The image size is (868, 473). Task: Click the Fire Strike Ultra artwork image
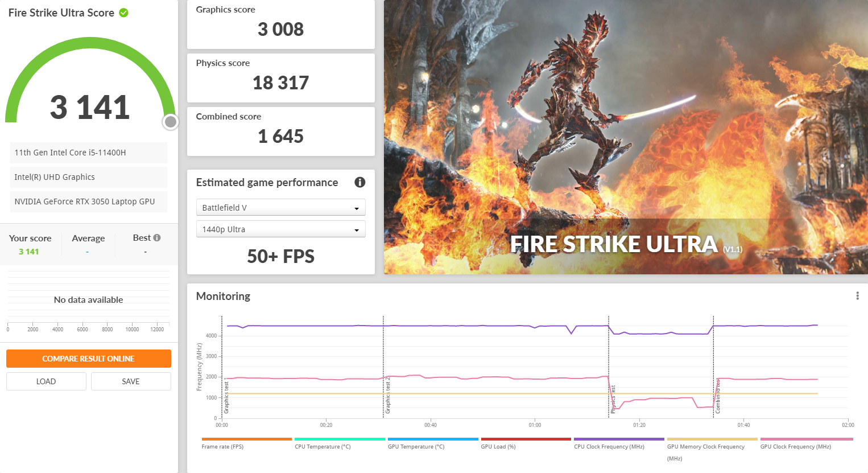point(626,137)
